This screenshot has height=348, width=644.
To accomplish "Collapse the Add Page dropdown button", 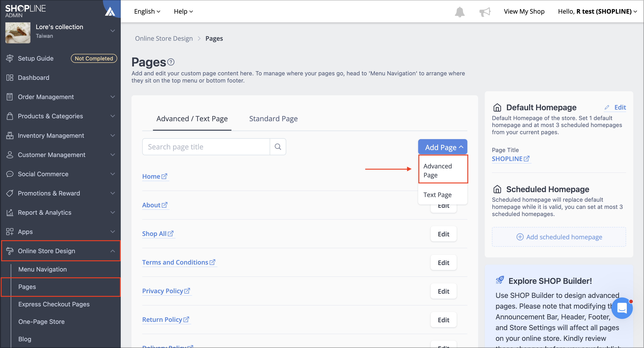I will click(443, 147).
